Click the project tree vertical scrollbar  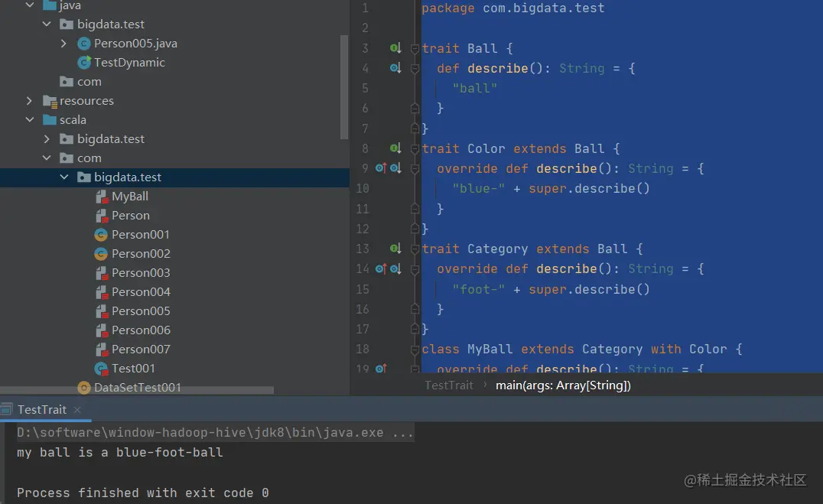(x=344, y=86)
